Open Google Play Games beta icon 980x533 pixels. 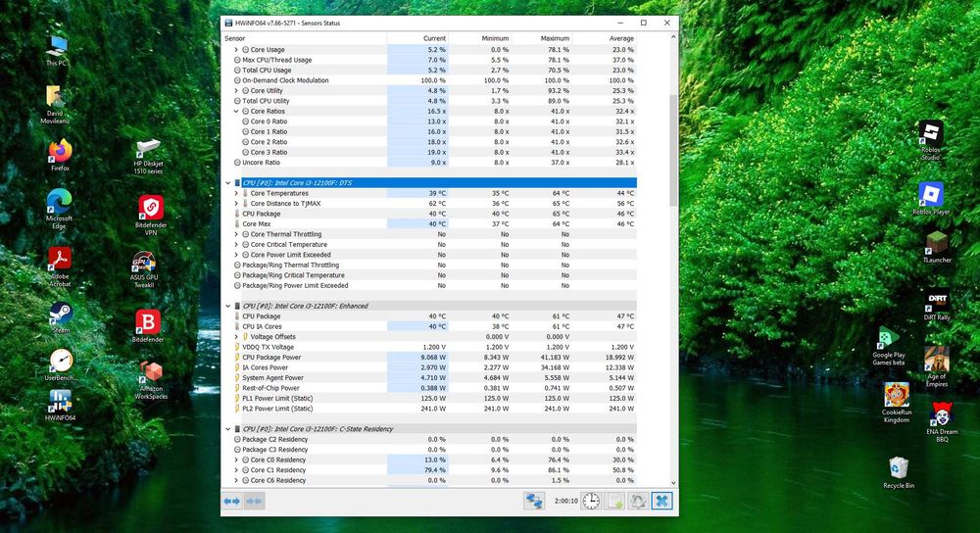click(888, 346)
